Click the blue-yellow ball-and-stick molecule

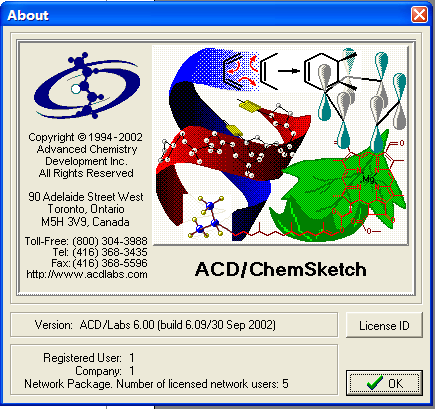tap(207, 217)
